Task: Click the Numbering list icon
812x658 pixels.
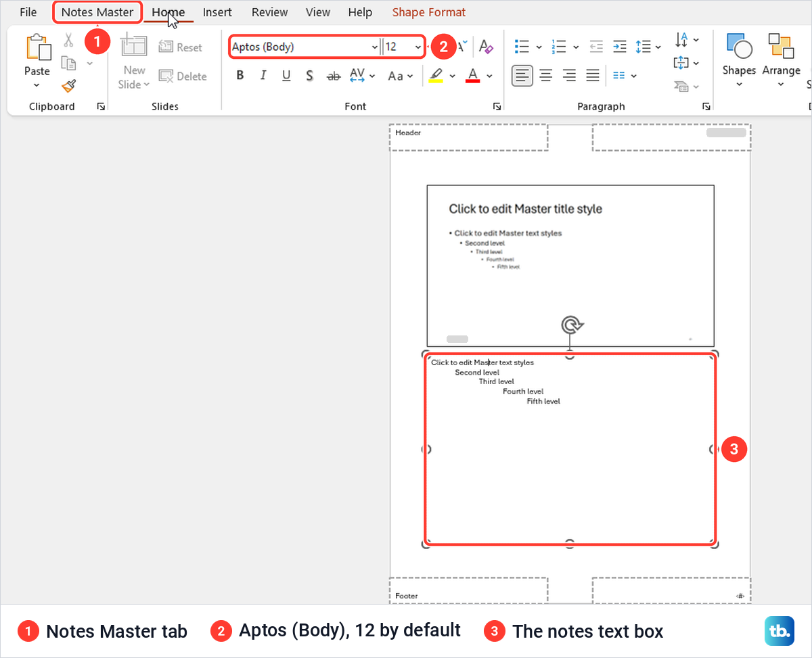Action: pyautogui.click(x=559, y=47)
